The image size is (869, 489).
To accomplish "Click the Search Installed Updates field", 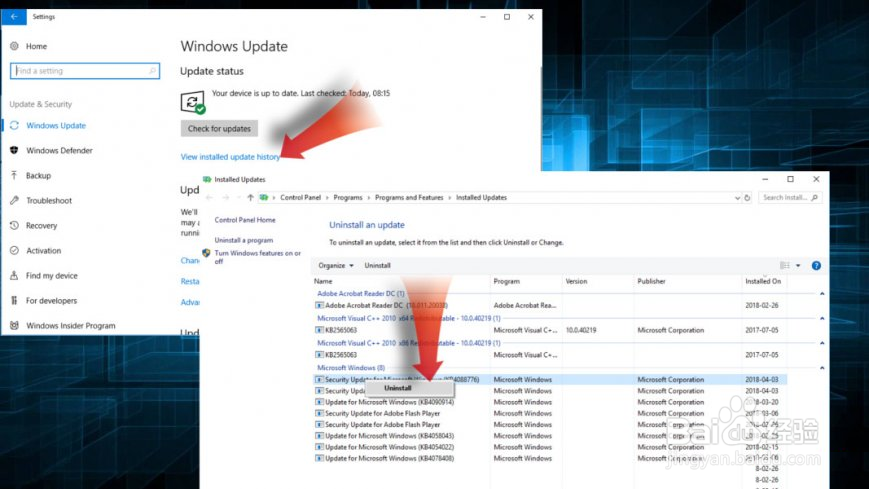I will [x=790, y=197].
